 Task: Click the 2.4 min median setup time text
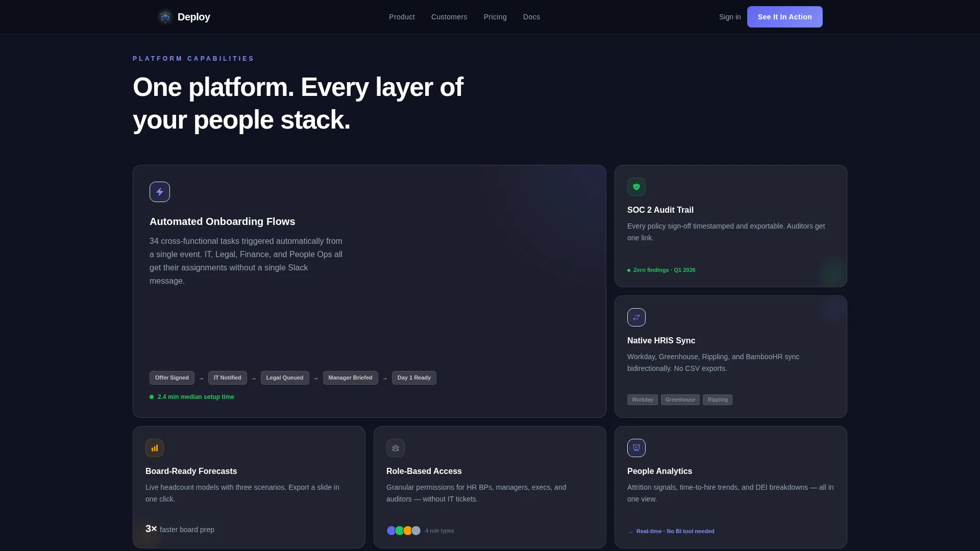(196, 397)
